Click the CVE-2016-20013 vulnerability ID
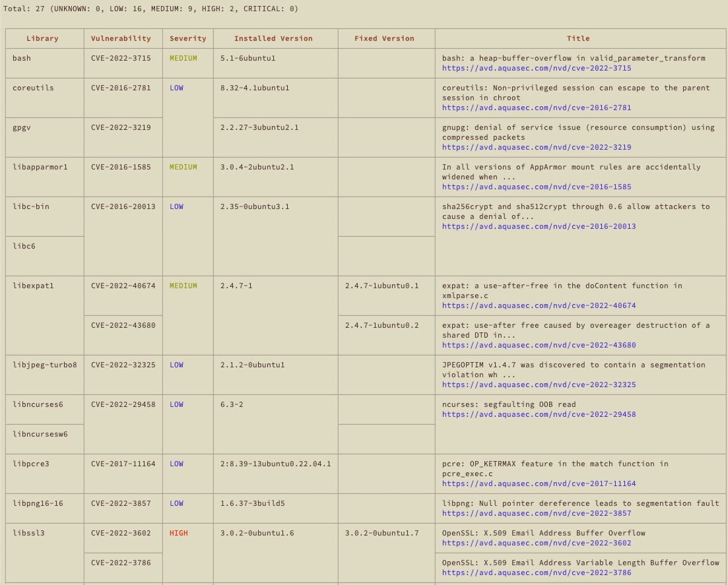Viewport: 728px width, 585px height. pos(123,206)
